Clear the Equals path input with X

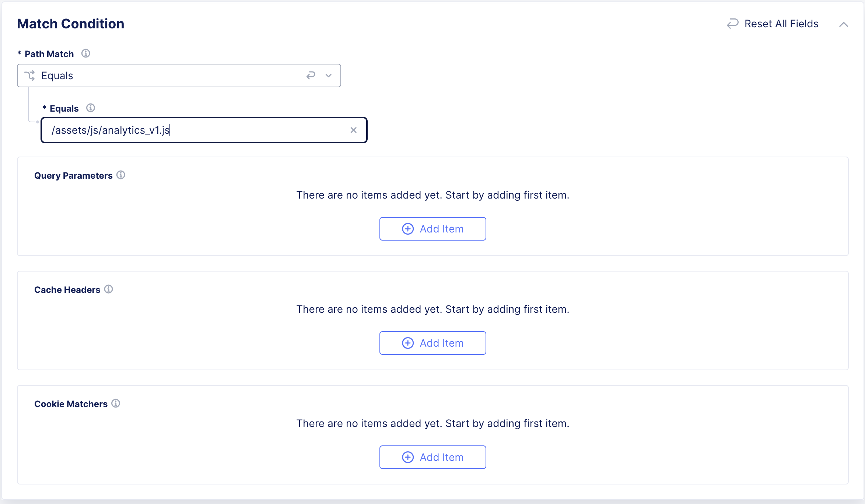tap(353, 130)
